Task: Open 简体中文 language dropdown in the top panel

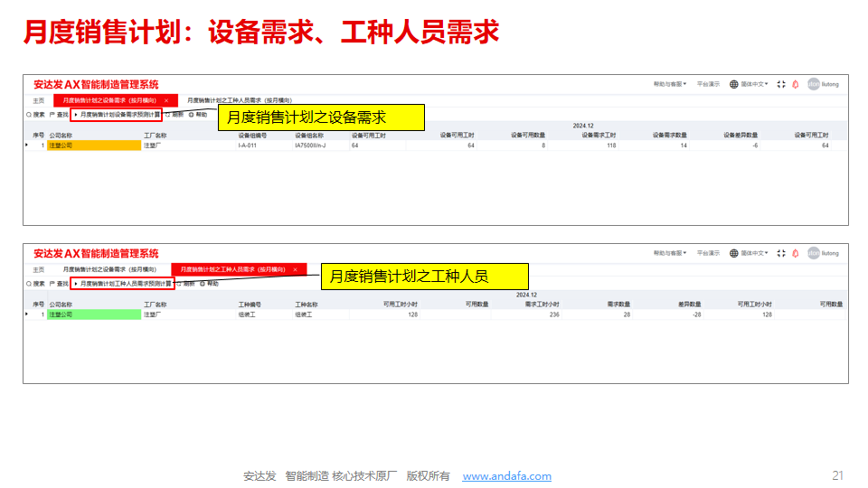Action: click(x=754, y=84)
